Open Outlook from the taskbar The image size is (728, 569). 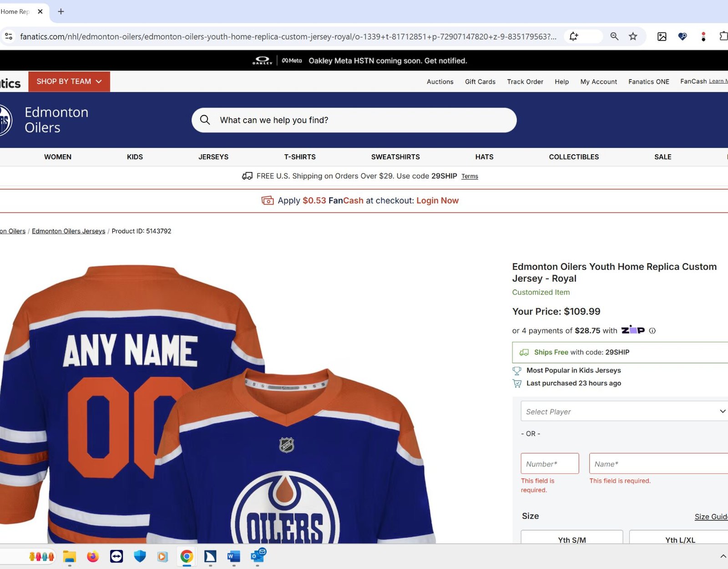coord(258,555)
